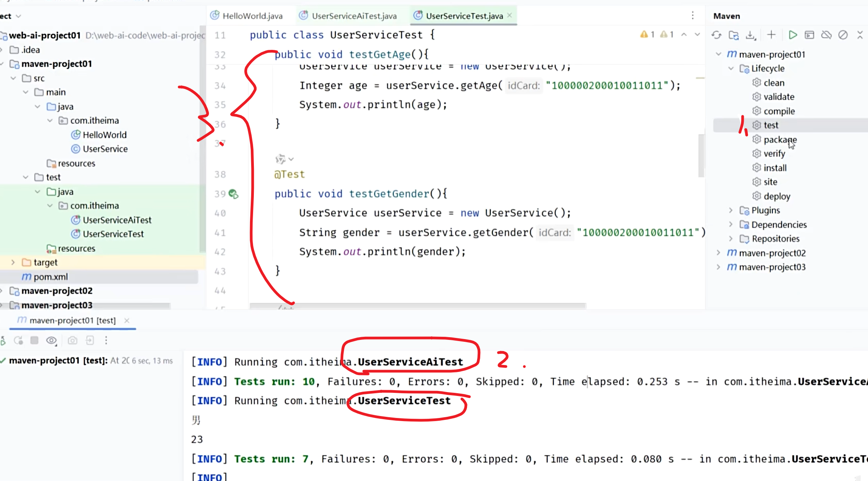
Task: Click the Add Maven Projects plus icon
Action: [x=771, y=35]
